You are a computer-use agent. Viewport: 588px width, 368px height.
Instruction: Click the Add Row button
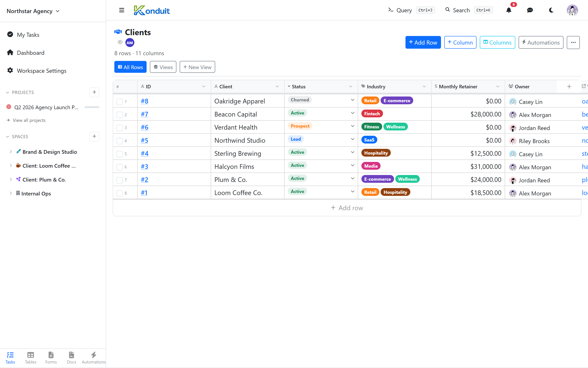click(423, 42)
